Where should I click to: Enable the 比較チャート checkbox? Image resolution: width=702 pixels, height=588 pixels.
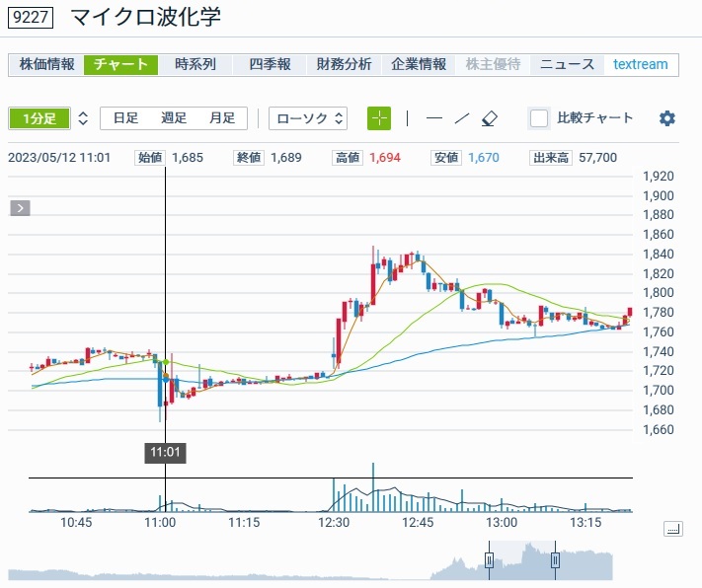(x=539, y=118)
